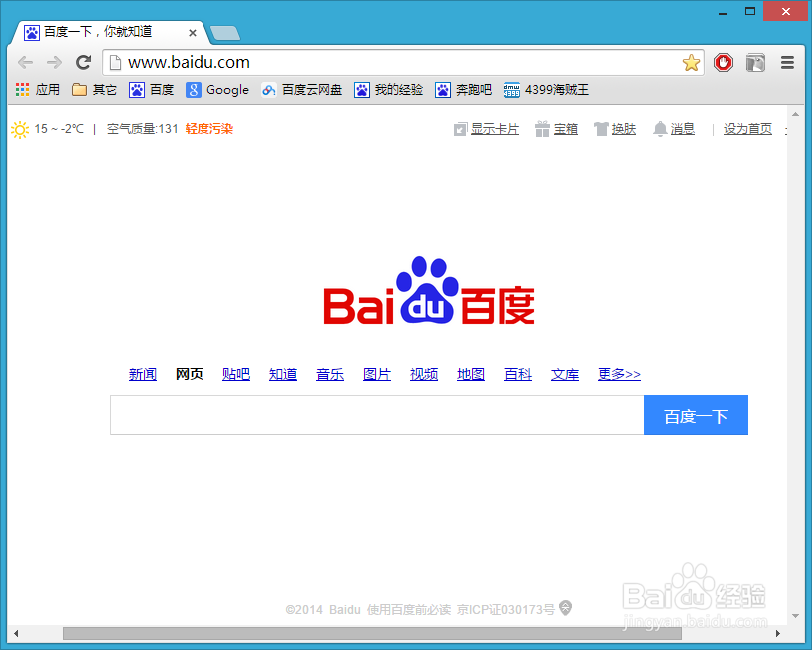812x650 pixels.
Task: Focus the Baidu search input box
Action: click(377, 415)
